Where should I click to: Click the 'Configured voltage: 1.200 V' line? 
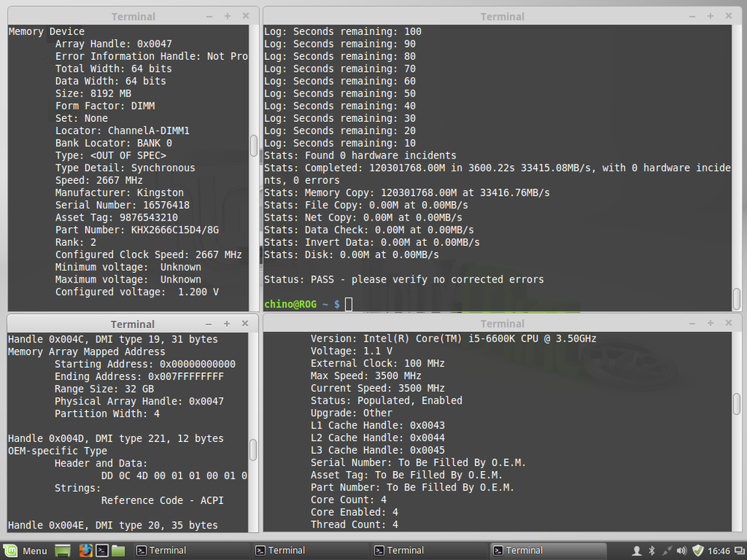[x=137, y=292]
